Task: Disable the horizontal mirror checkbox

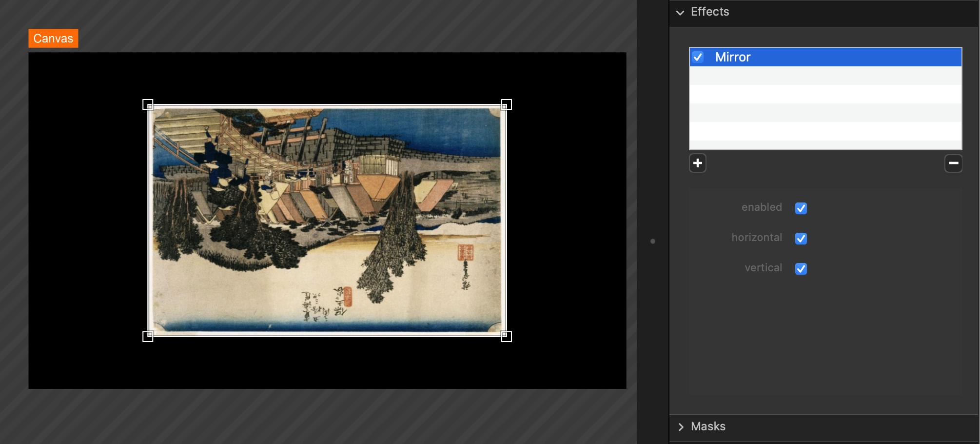Action: pos(801,239)
